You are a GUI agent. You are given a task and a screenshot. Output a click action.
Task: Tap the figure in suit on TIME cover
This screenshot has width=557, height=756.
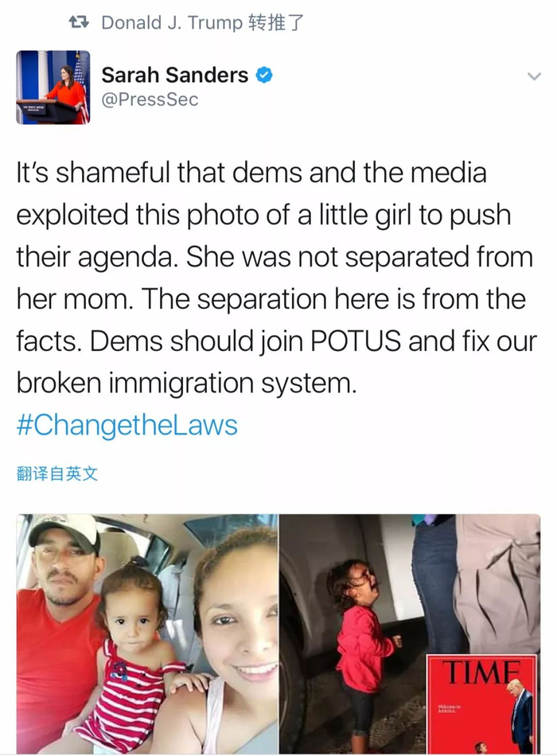(x=521, y=714)
